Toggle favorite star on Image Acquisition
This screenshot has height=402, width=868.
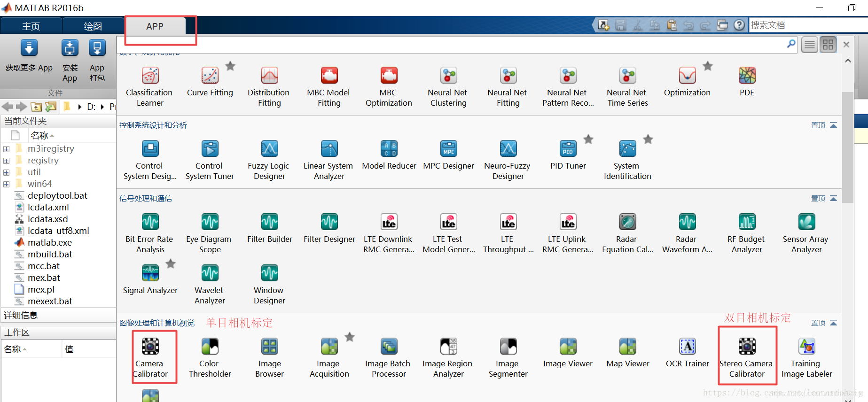click(x=350, y=337)
